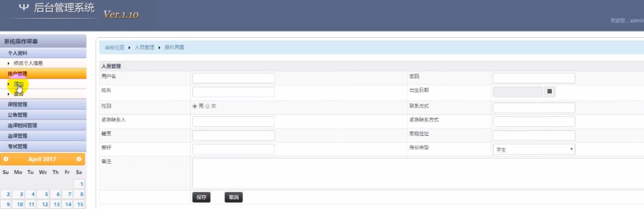This screenshot has height=209, width=644.
Task: Click the 取消 button
Action: 233,197
